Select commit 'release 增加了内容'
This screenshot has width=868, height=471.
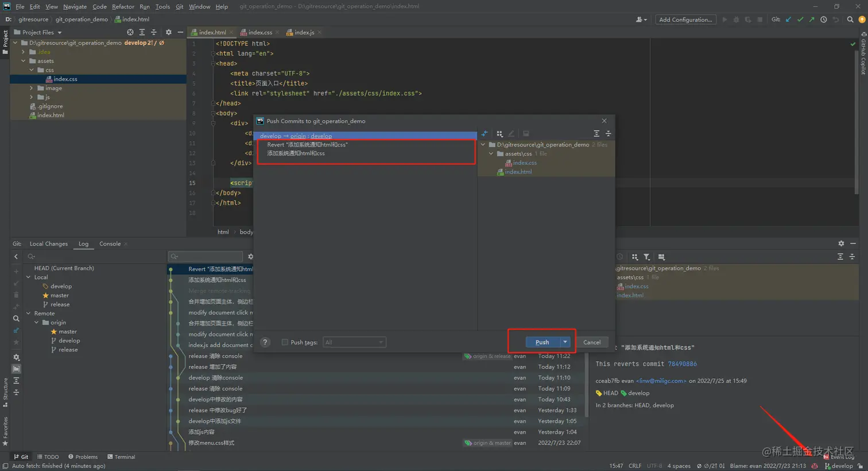tap(378, 366)
